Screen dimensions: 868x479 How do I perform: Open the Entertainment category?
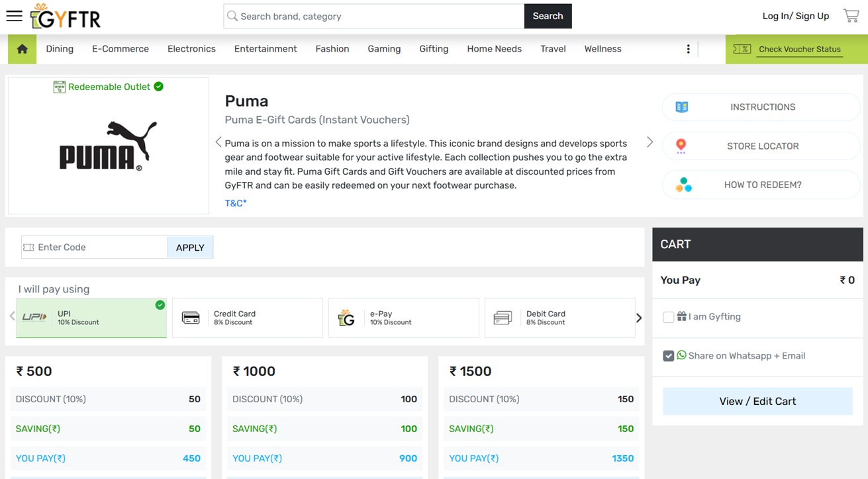[x=265, y=49]
